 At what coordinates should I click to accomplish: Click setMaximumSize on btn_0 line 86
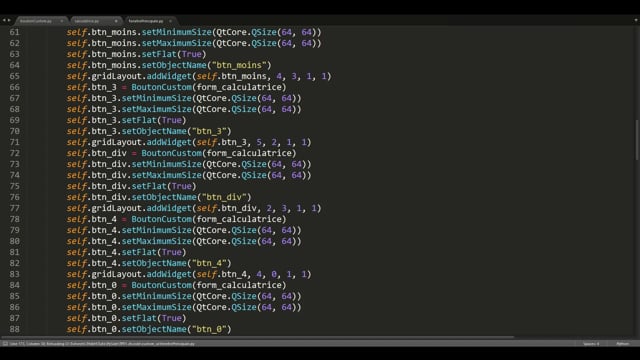157,307
